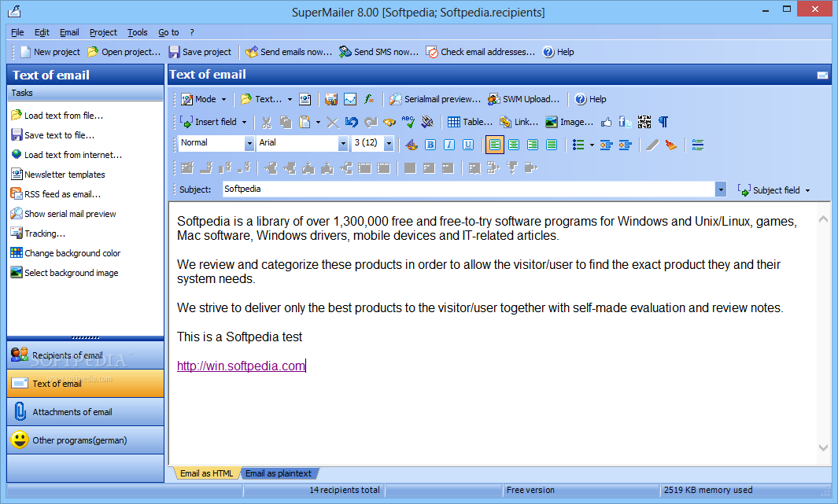Viewport: 838px width, 504px height.
Task: Insert a picture via Image... button
Action: click(x=569, y=122)
